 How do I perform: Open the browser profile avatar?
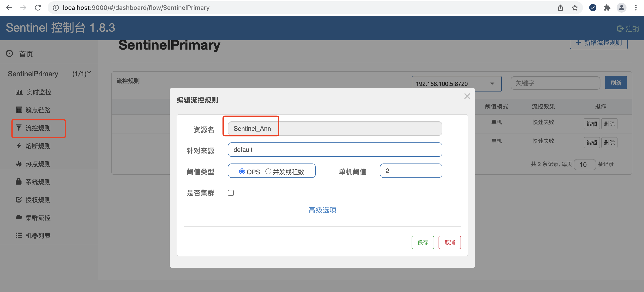point(622,8)
